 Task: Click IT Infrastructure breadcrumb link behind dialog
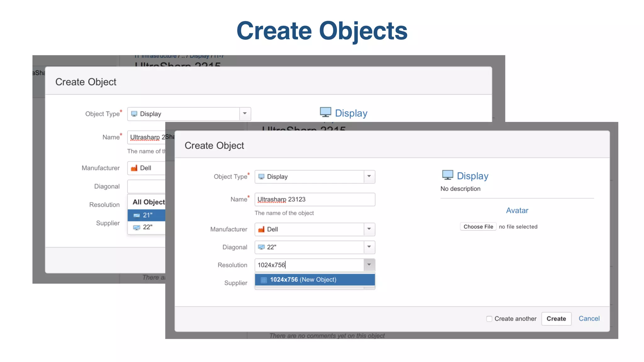[156, 57]
